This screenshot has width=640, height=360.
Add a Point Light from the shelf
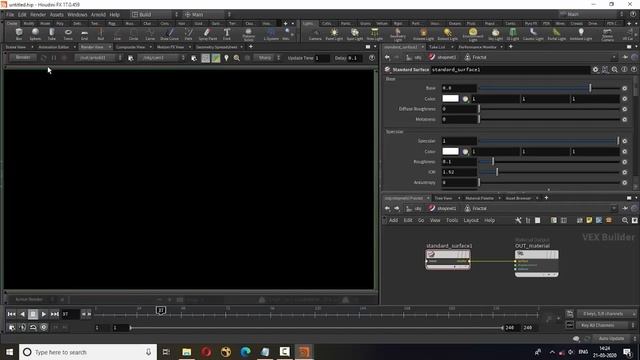click(x=334, y=34)
